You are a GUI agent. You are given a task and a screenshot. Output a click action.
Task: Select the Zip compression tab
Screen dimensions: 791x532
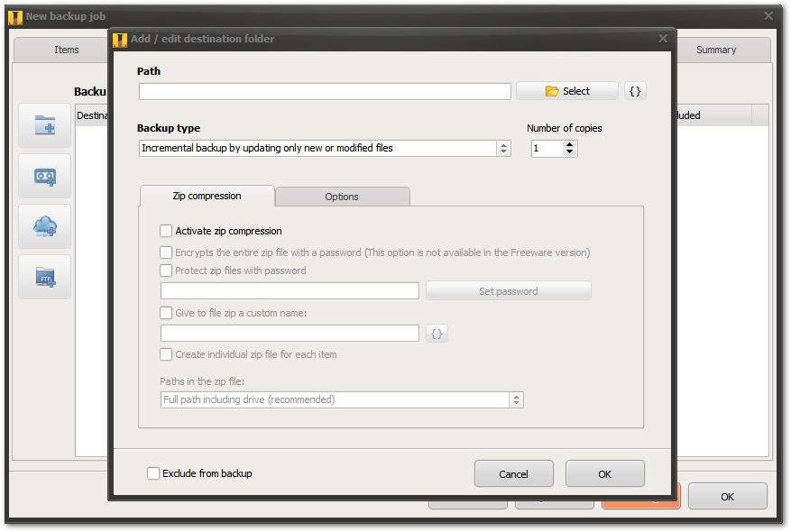point(207,196)
